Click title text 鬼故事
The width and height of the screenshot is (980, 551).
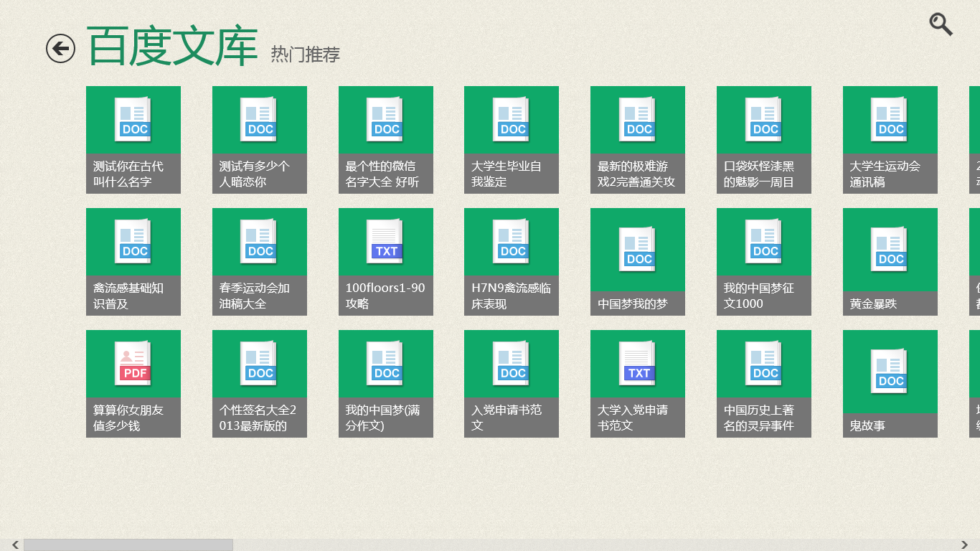pyautogui.click(x=868, y=426)
